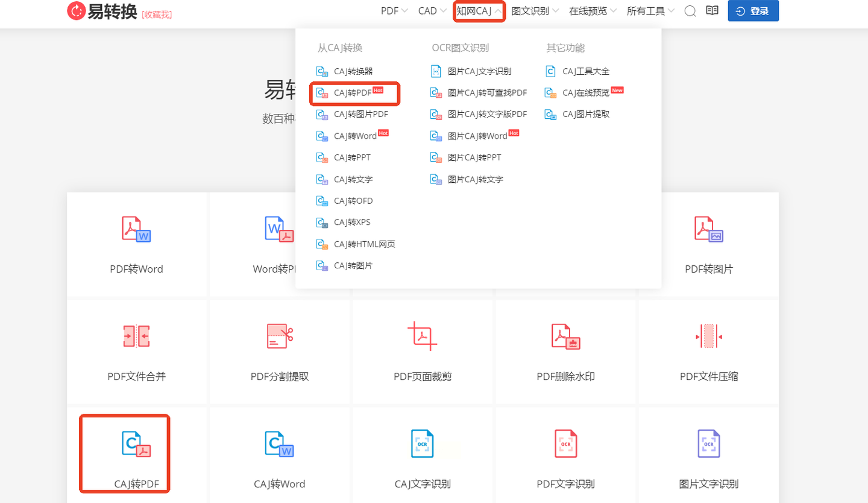Select the PDF删除水印 icon

(566, 336)
